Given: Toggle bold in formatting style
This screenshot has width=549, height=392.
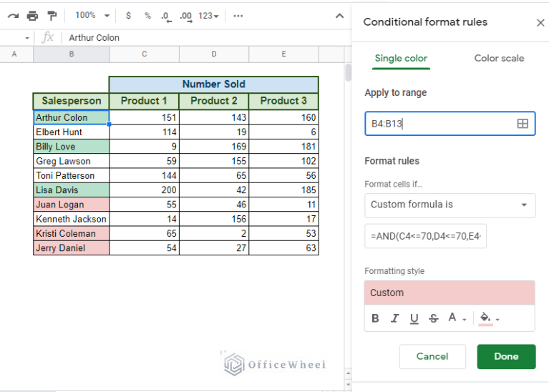Looking at the screenshot, I should [x=376, y=318].
